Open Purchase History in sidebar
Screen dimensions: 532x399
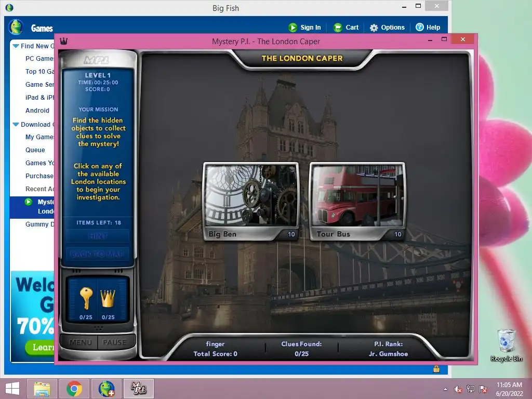pos(39,176)
